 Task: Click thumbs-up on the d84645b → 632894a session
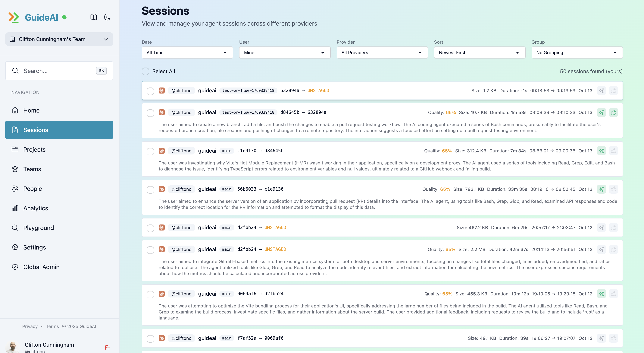pyautogui.click(x=614, y=112)
